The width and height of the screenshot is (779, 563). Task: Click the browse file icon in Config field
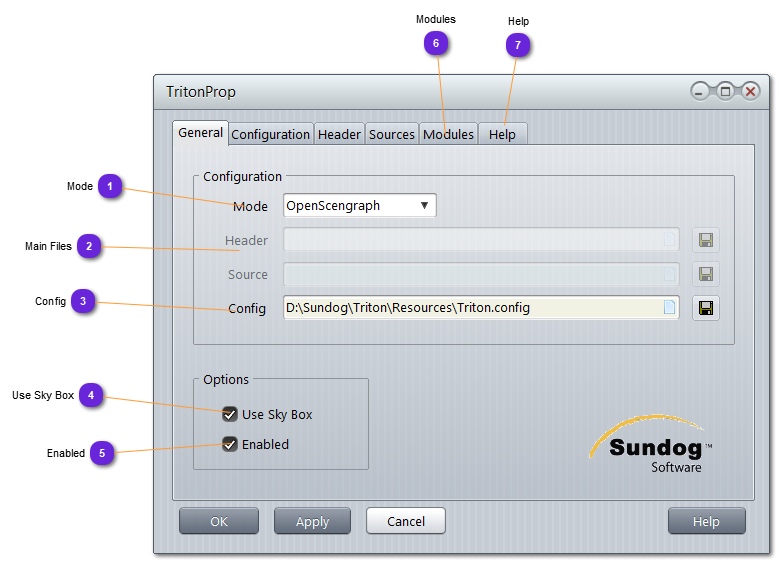pyautogui.click(x=669, y=308)
